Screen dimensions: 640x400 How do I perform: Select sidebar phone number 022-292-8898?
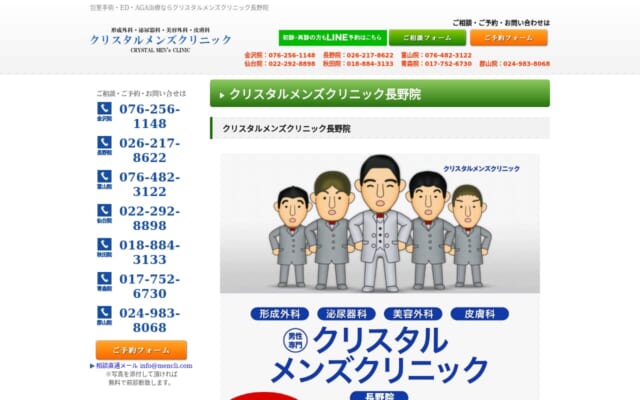tap(150, 218)
